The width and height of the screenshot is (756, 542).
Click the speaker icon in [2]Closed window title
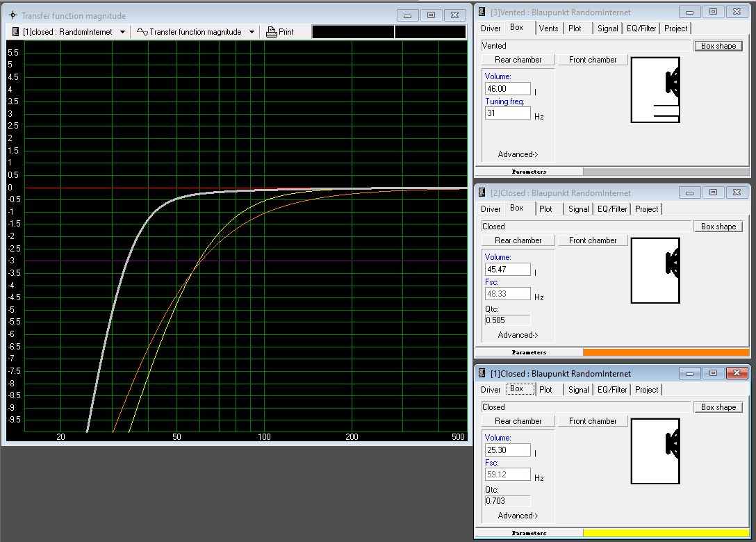tap(482, 193)
